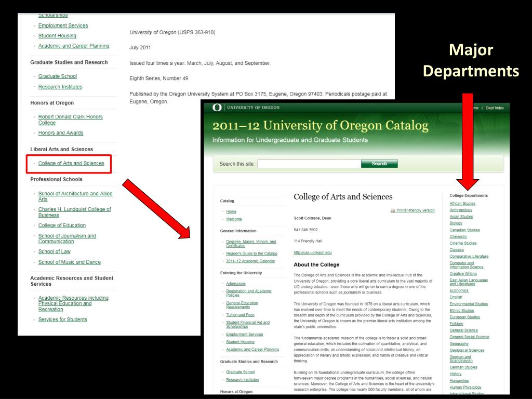This screenshot has width=532, height=399.
Task: Select College of Arts and Sciences link
Action: click(71, 163)
